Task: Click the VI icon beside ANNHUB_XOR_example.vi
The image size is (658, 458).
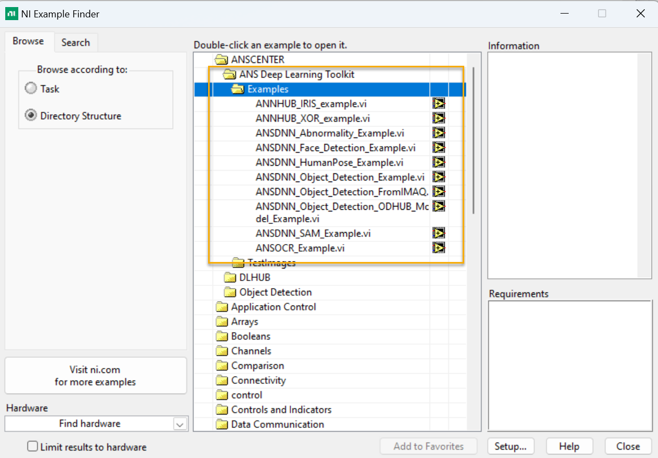Action: 438,118
